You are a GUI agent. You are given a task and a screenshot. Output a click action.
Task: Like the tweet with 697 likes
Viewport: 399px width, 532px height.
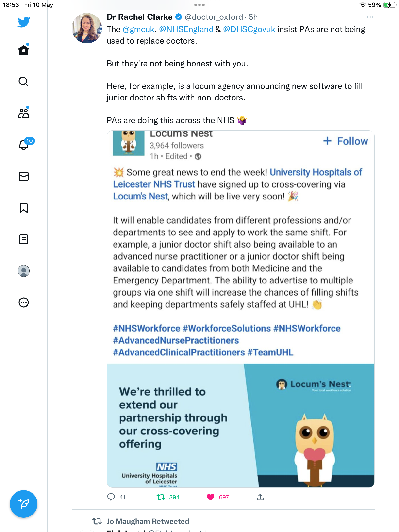point(211,497)
